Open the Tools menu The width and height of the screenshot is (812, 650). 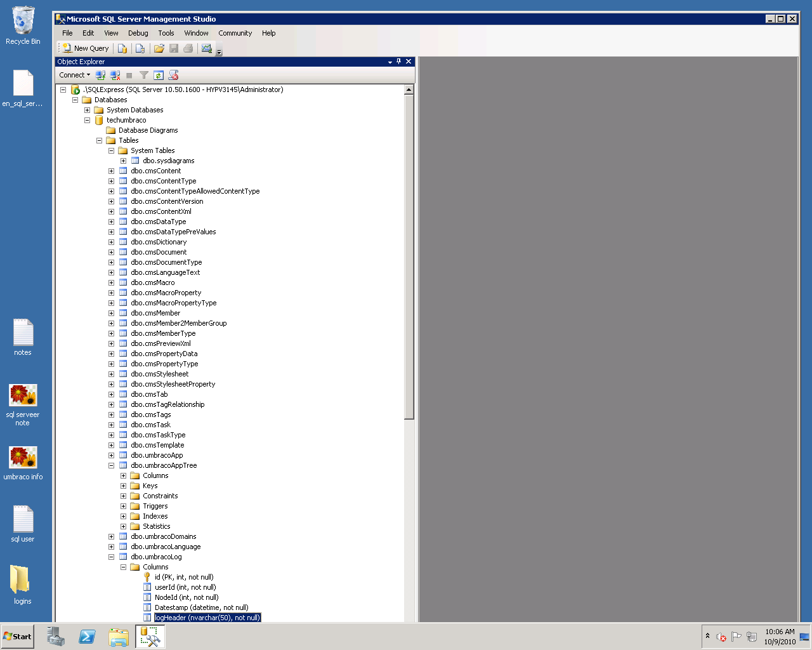pos(166,33)
